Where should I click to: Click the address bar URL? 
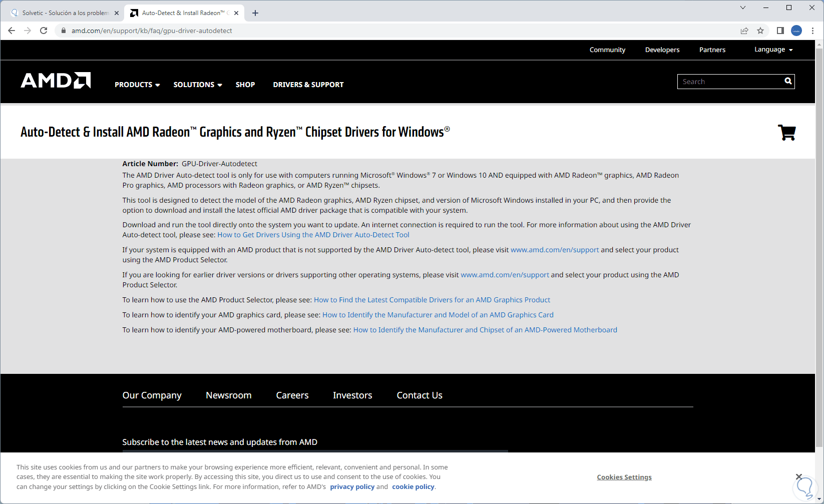coord(152,31)
